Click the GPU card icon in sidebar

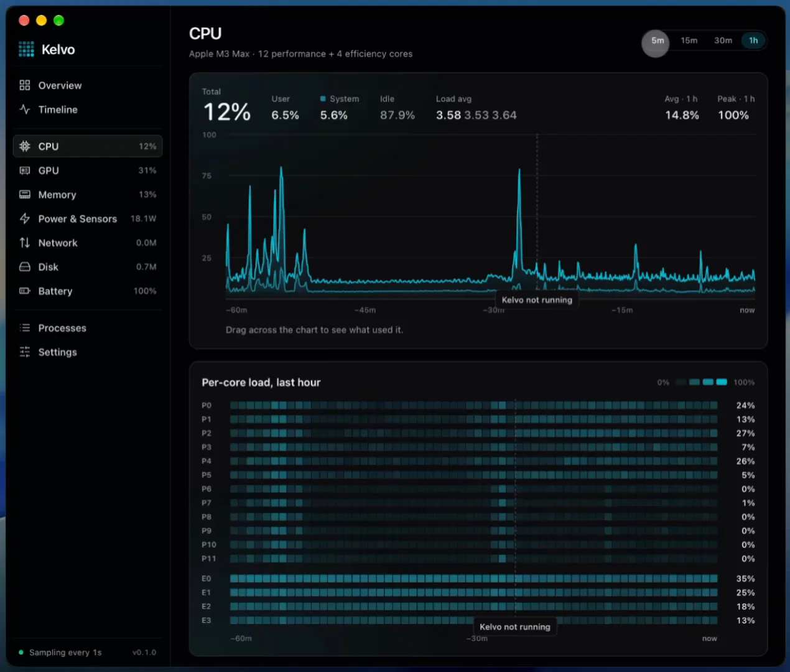(25, 170)
